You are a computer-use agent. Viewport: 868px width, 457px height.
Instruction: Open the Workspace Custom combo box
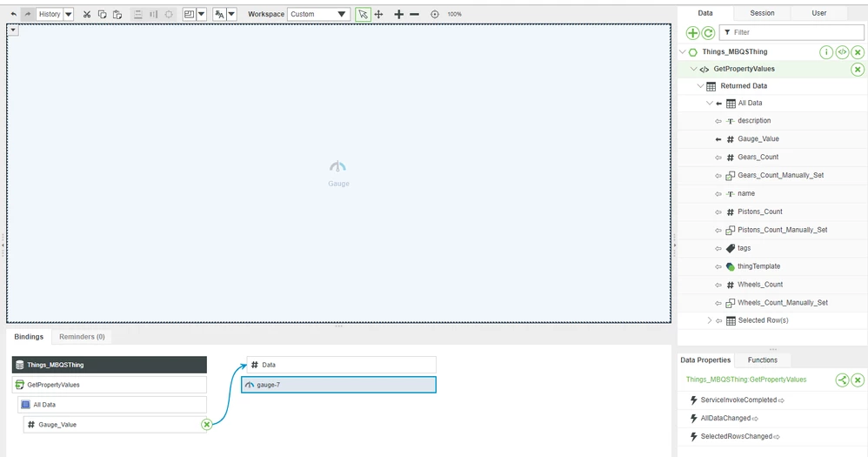point(318,14)
